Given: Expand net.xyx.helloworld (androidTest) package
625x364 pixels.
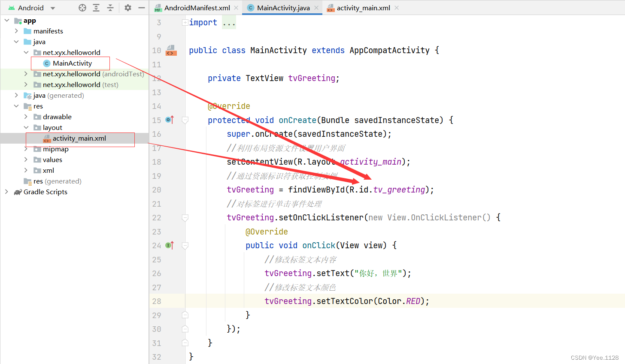Looking at the screenshot, I should (26, 74).
